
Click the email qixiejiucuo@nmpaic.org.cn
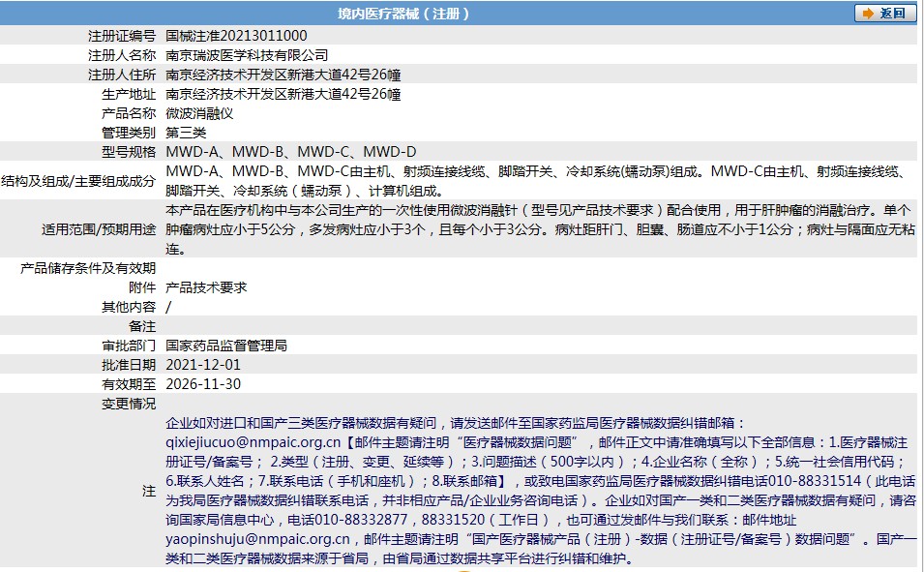253,442
